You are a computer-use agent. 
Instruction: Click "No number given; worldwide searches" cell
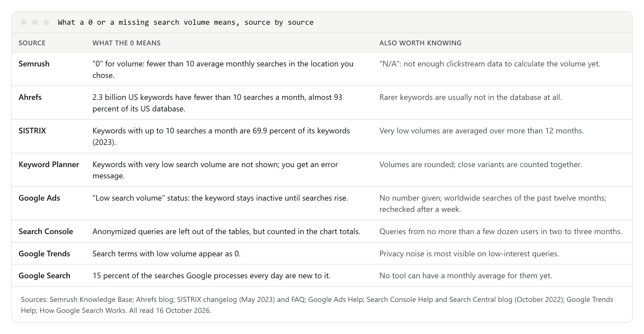[x=493, y=204]
